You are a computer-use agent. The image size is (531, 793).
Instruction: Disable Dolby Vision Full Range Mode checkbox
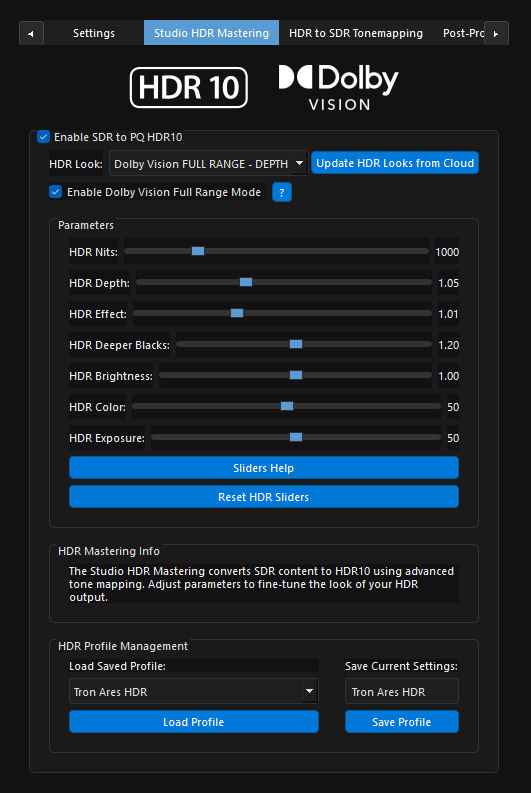point(56,192)
